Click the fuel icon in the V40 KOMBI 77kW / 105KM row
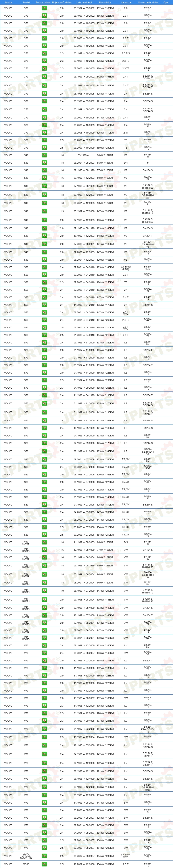 (x=44, y=550)
